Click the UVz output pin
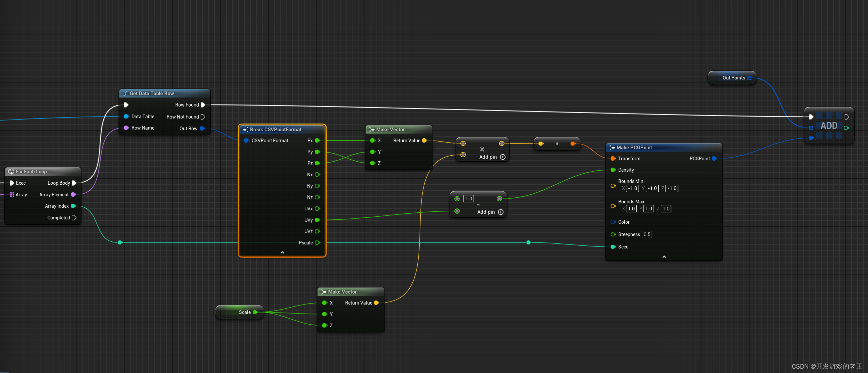 pos(317,231)
